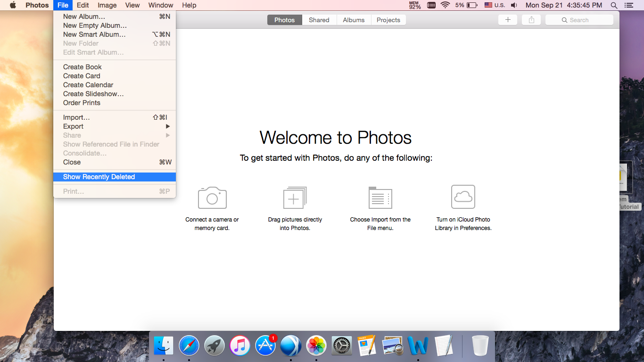Open the View menu
The image size is (644, 362).
click(132, 5)
